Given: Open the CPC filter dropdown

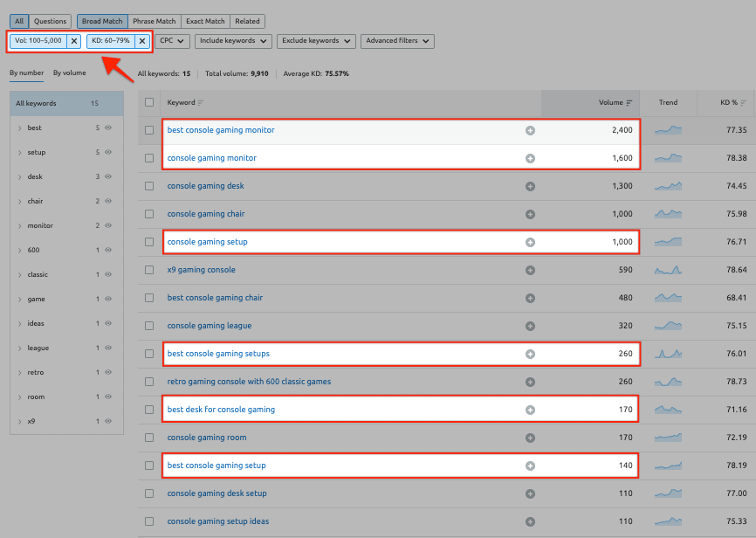Looking at the screenshot, I should [173, 41].
